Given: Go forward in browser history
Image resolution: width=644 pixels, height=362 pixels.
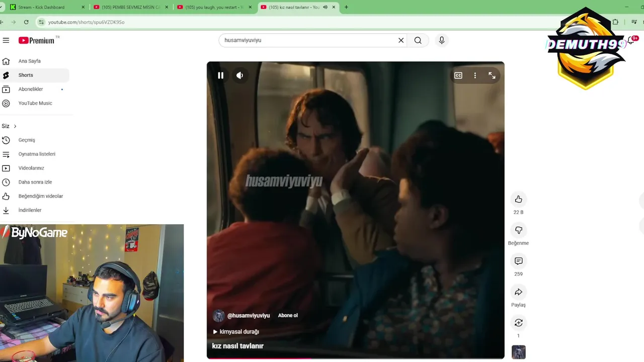Looking at the screenshot, I should pos(14,22).
